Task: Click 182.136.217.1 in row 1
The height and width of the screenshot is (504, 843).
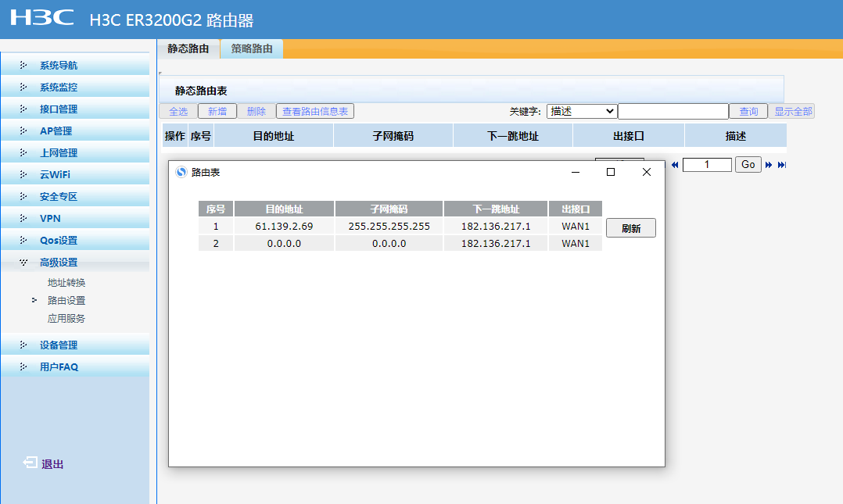Action: tap(496, 226)
